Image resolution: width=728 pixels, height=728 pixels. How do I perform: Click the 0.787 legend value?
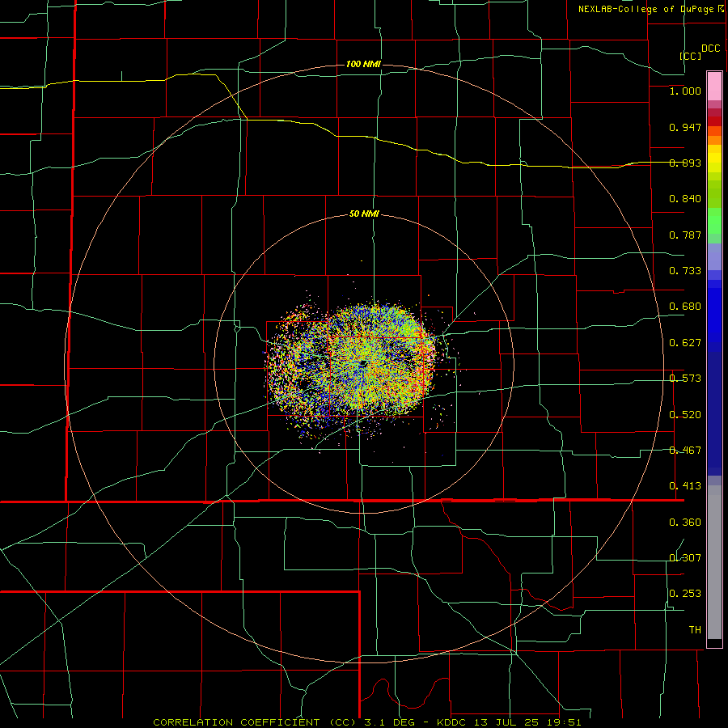point(685,235)
